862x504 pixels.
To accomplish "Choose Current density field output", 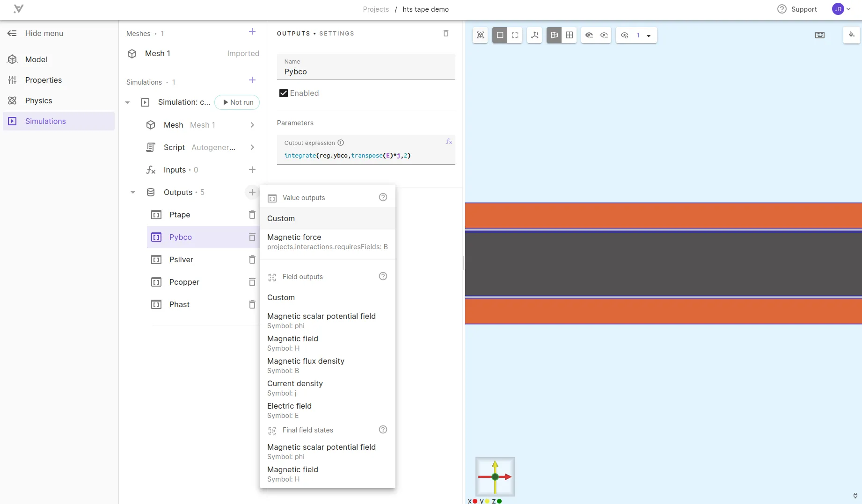I will (328, 388).
